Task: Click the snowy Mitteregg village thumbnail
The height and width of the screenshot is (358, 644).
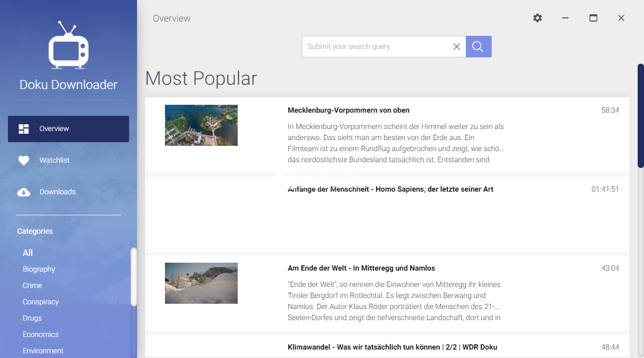Action: tap(201, 283)
